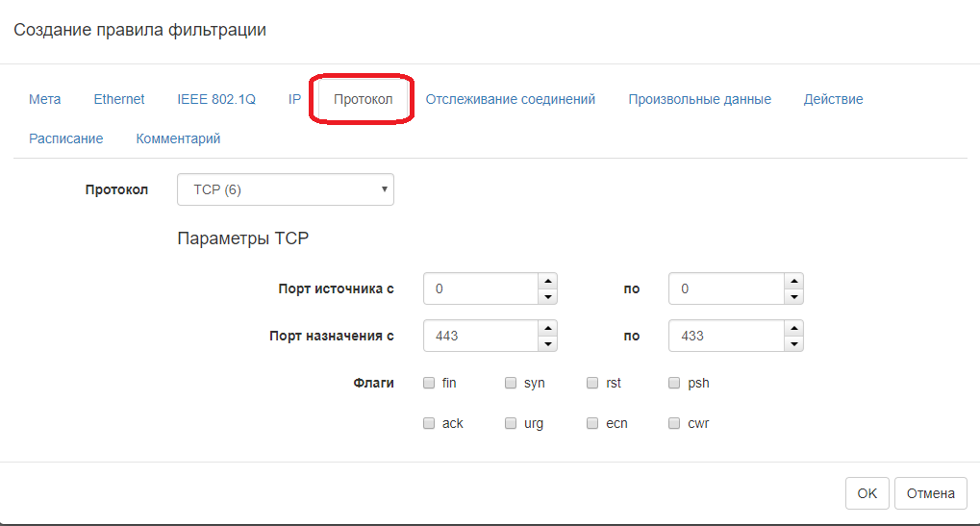Decrease the destination port end value

793,344
